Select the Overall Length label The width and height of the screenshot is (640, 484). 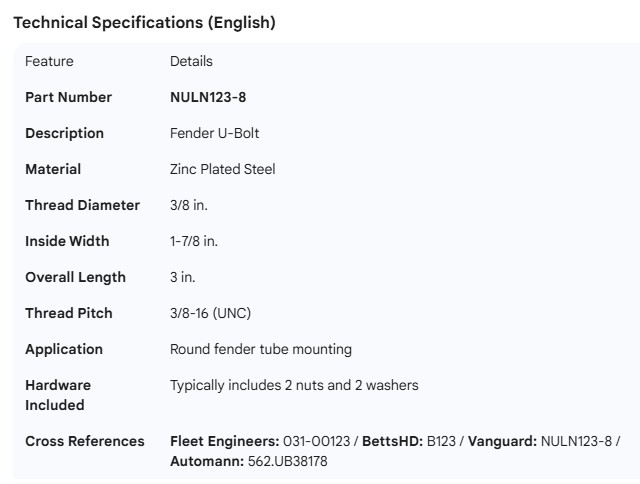(x=75, y=277)
